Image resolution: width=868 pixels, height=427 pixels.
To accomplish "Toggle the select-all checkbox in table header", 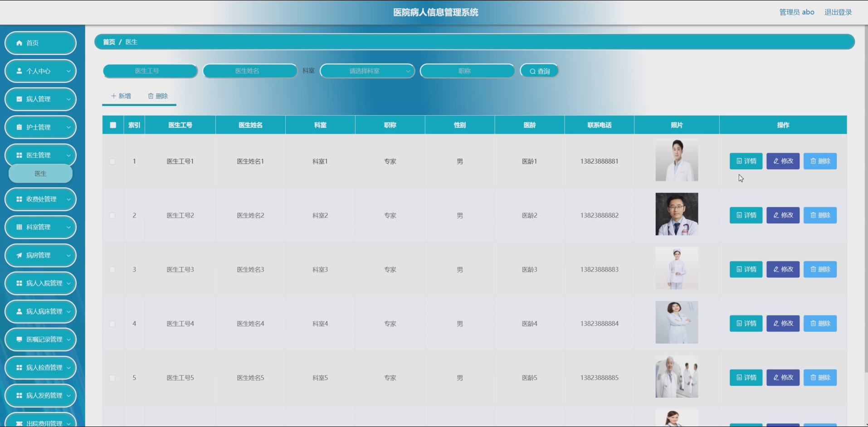I will tap(113, 125).
